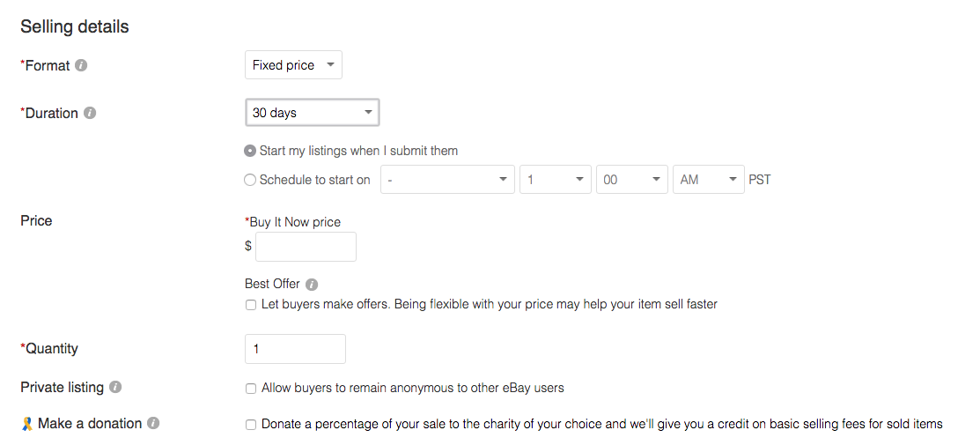This screenshot has width=980, height=445.
Task: Click the info icon next to Format
Action: (x=81, y=65)
